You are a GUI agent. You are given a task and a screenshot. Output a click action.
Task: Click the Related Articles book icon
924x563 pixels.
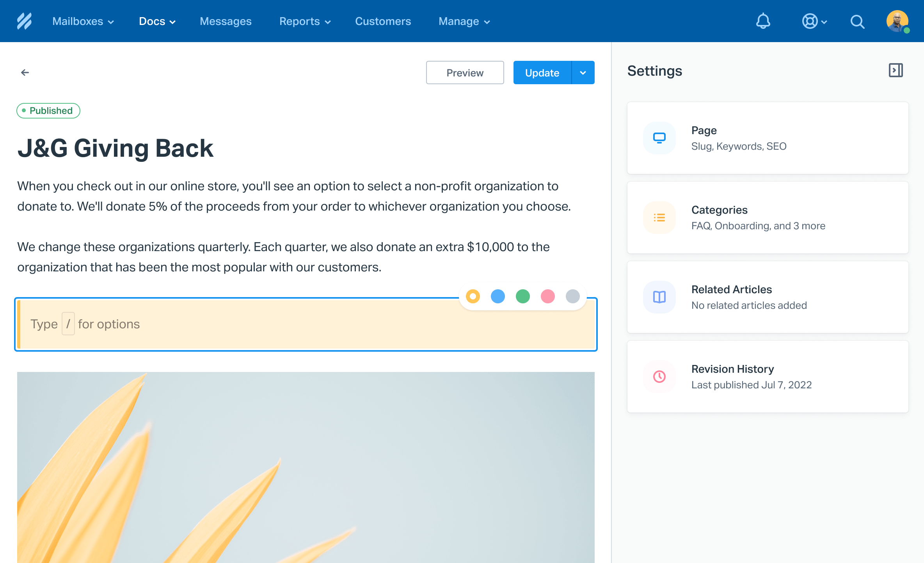(659, 297)
